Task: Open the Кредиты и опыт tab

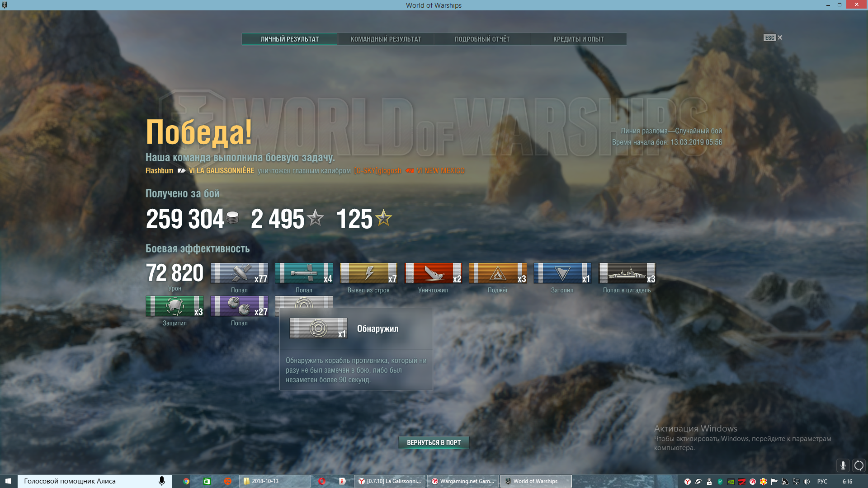Action: (578, 39)
